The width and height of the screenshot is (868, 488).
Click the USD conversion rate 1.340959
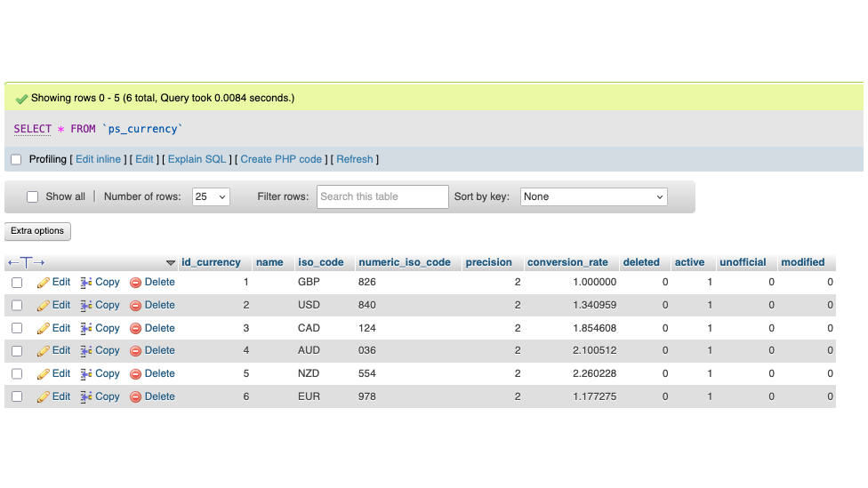tap(595, 306)
